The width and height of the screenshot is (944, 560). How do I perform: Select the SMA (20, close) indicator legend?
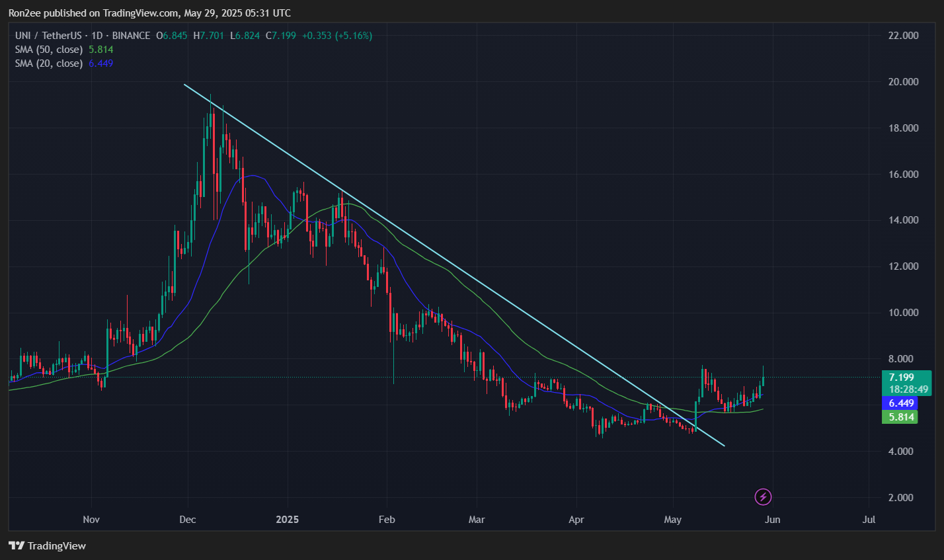point(49,63)
